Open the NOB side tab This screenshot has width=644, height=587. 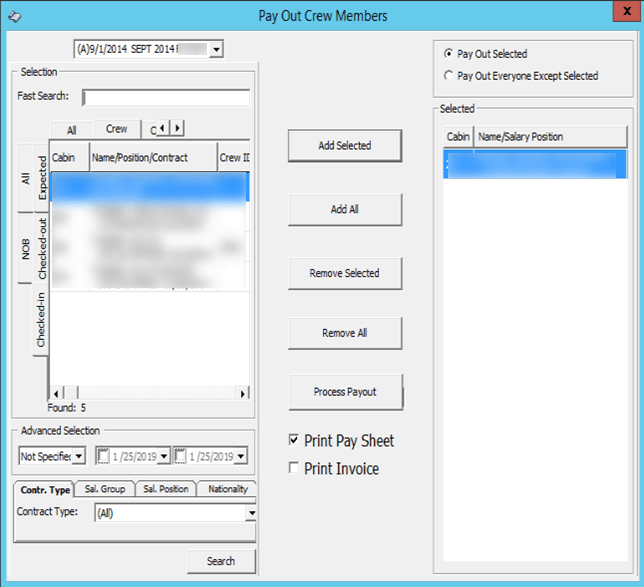25,249
